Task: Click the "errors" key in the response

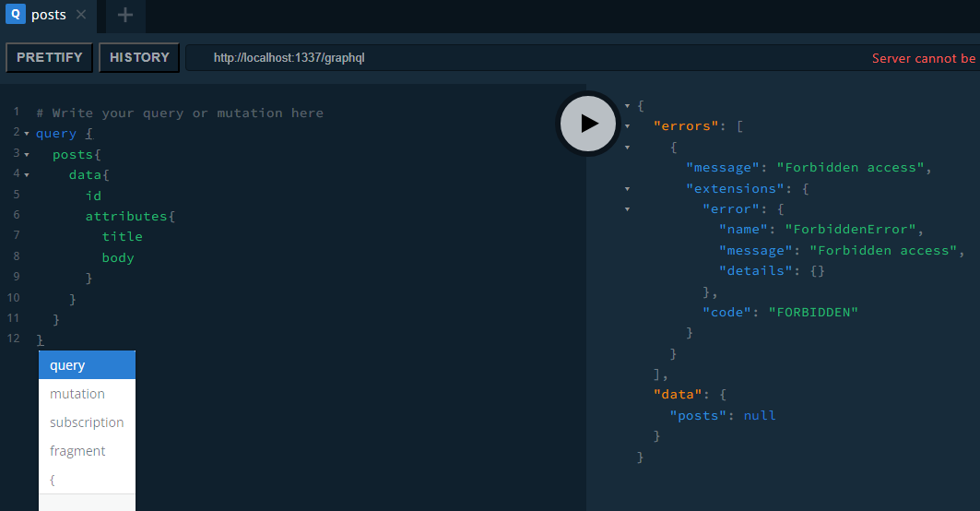Action: 686,126
